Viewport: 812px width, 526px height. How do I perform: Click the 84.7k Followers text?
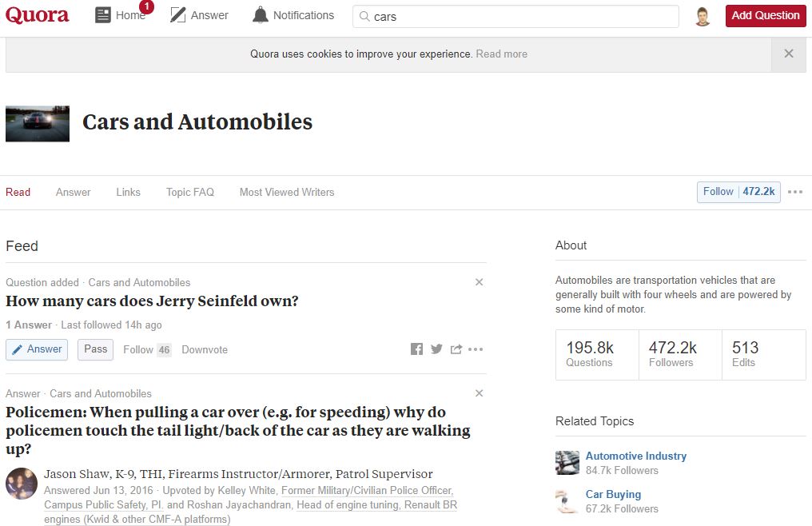pyautogui.click(x=622, y=471)
